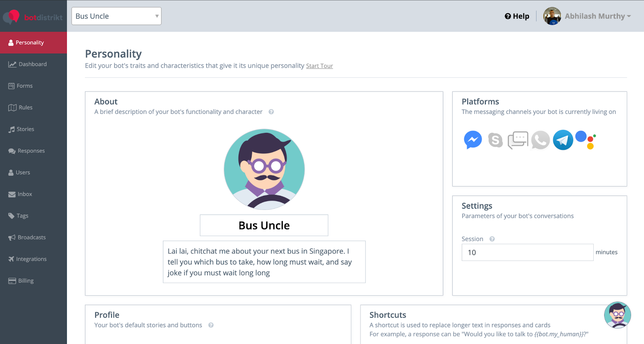Edit the Bus Uncle bot name field

264,225
